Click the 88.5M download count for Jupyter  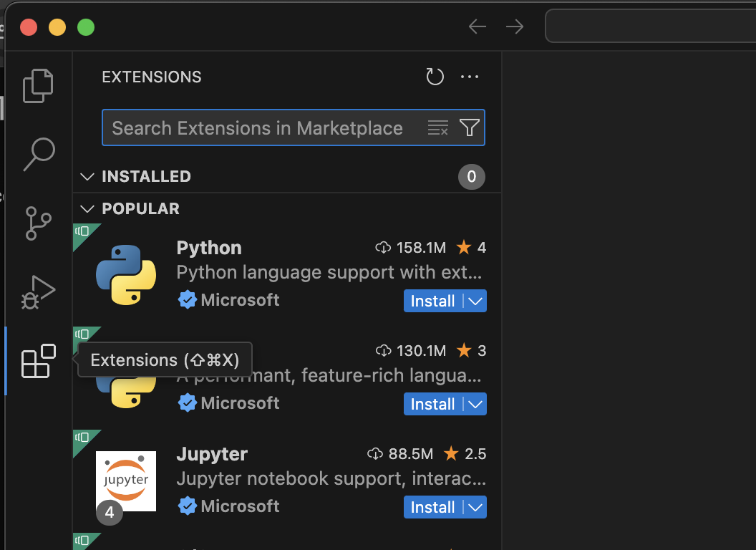[x=400, y=454]
